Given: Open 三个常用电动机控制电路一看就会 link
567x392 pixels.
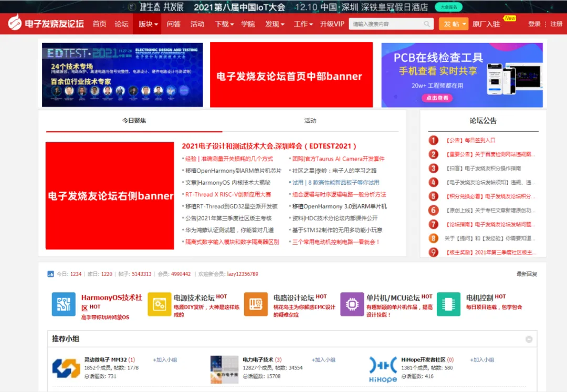Looking at the screenshot, I should tap(336, 242).
